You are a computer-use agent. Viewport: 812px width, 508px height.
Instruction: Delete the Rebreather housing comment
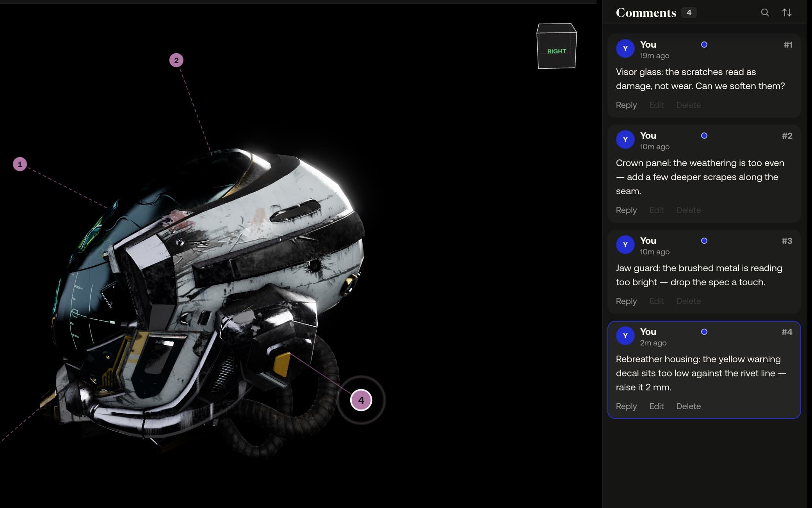click(688, 406)
